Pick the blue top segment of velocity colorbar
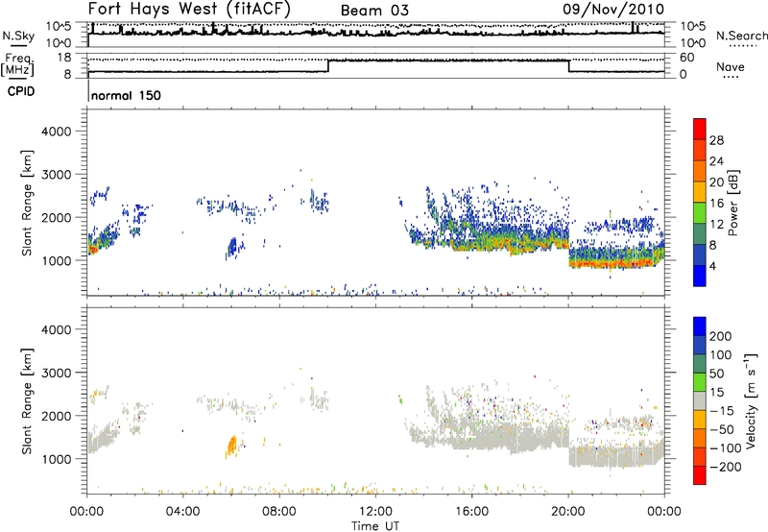The image size is (768, 532). pyautogui.click(x=700, y=326)
